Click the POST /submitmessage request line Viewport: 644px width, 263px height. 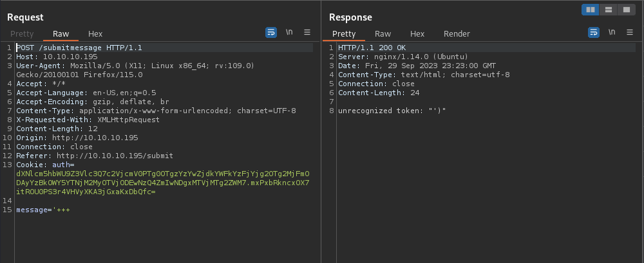coord(79,48)
